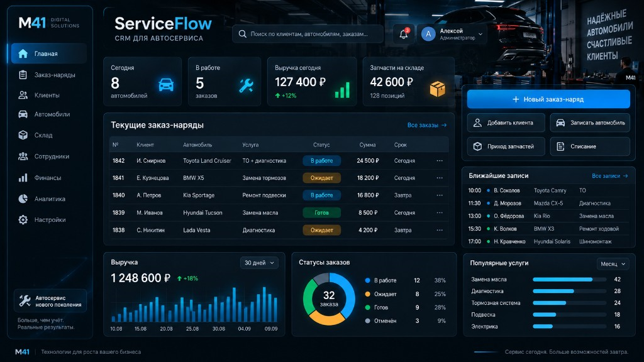This screenshot has height=362, width=644.
Task: Click the search magnifier icon
Action: pyautogui.click(x=242, y=34)
